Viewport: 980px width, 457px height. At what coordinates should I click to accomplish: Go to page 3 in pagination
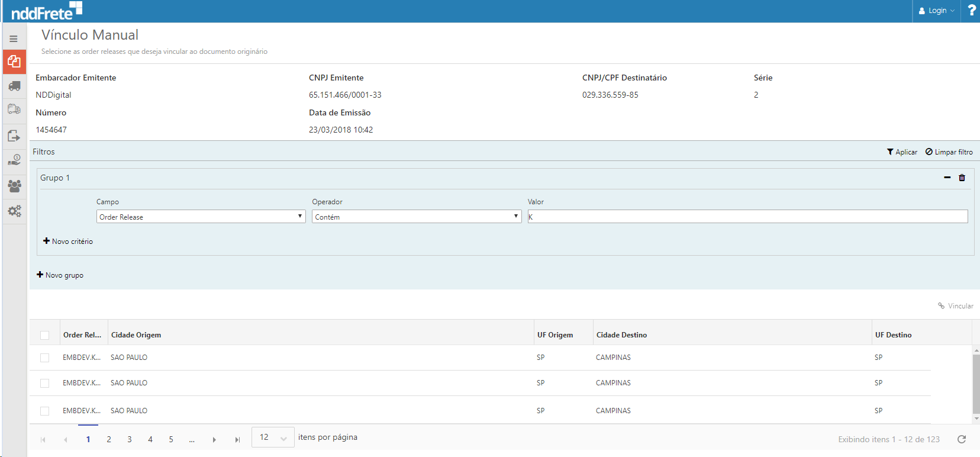point(130,439)
